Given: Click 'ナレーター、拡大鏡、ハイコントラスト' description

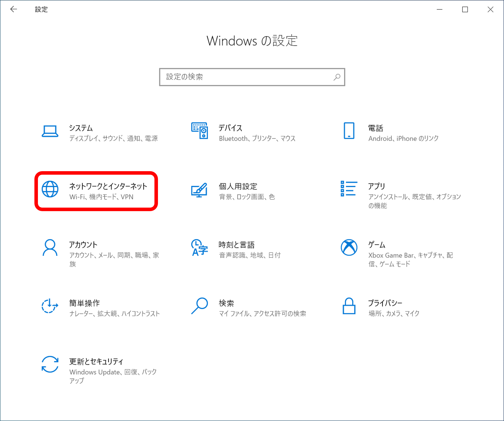Looking at the screenshot, I should click(115, 313).
